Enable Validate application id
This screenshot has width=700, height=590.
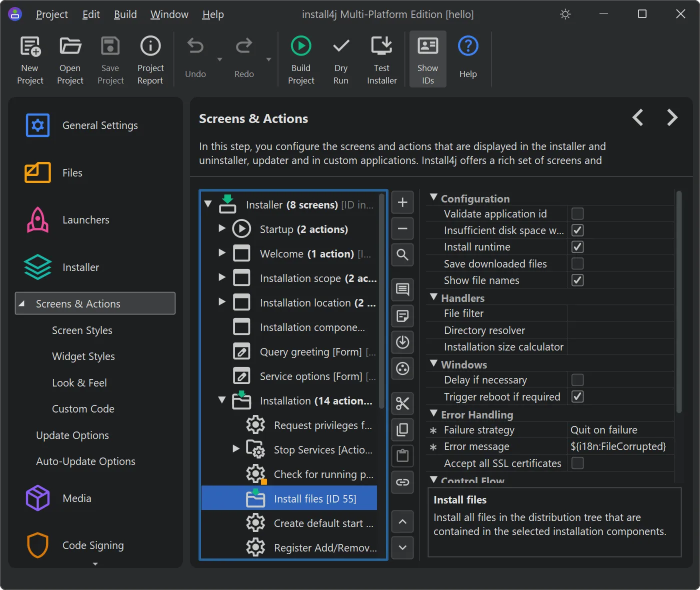tap(577, 213)
